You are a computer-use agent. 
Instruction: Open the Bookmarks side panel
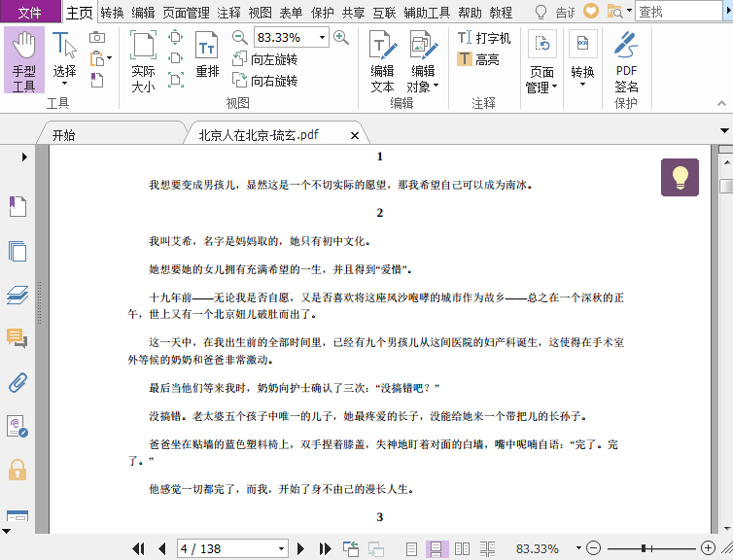(x=17, y=206)
